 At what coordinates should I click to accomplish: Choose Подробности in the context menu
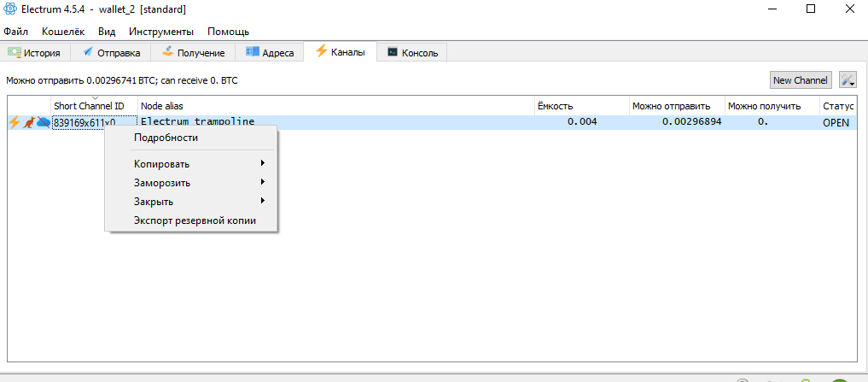click(191, 138)
